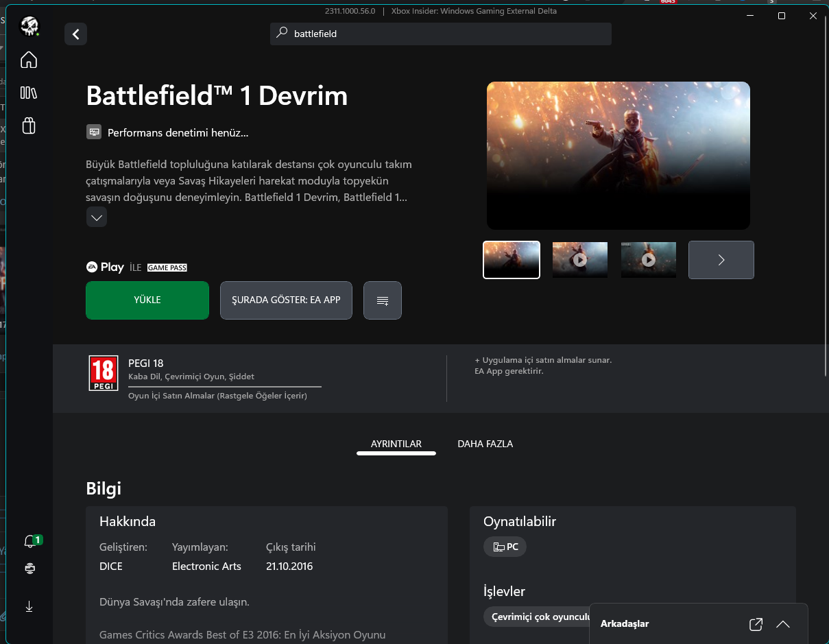The image size is (829, 644).
Task: Play the third media video thumbnail
Action: [649, 260]
